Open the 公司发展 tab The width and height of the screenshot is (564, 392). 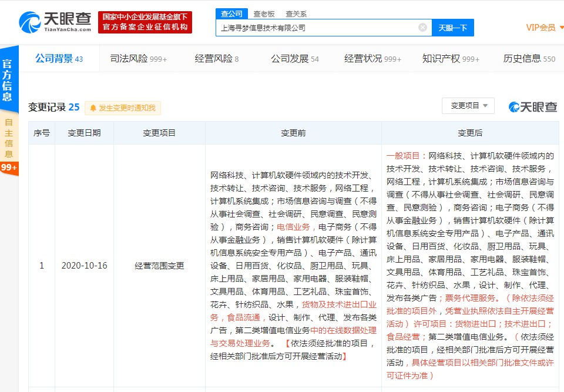(x=294, y=59)
